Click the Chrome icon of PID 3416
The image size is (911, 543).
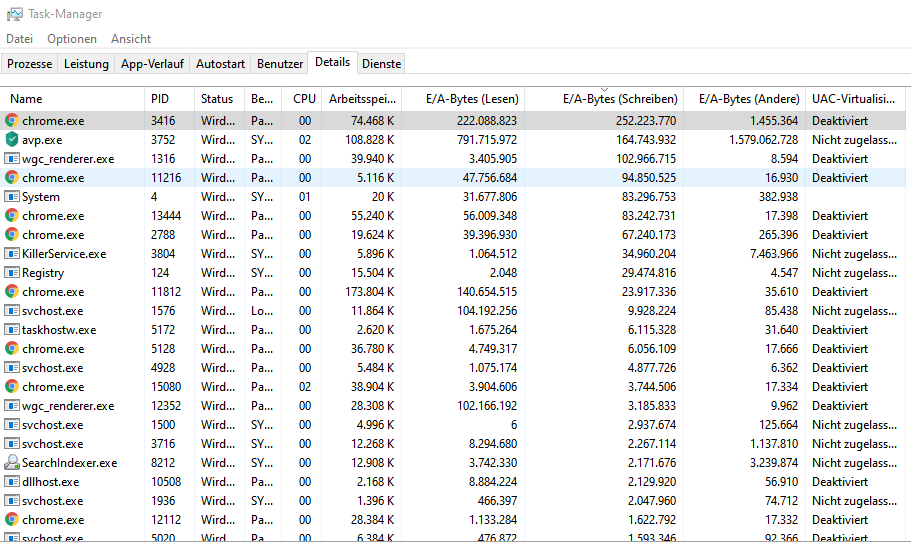point(12,120)
